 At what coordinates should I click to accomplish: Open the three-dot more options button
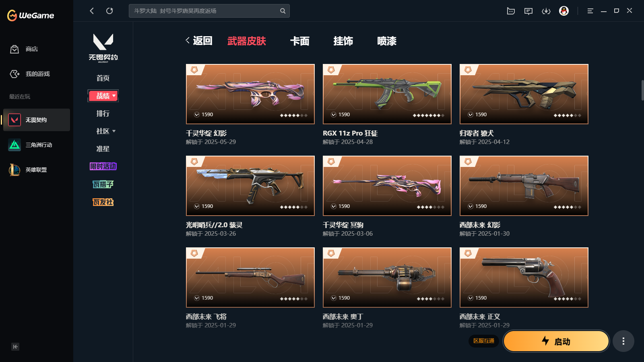point(623,341)
